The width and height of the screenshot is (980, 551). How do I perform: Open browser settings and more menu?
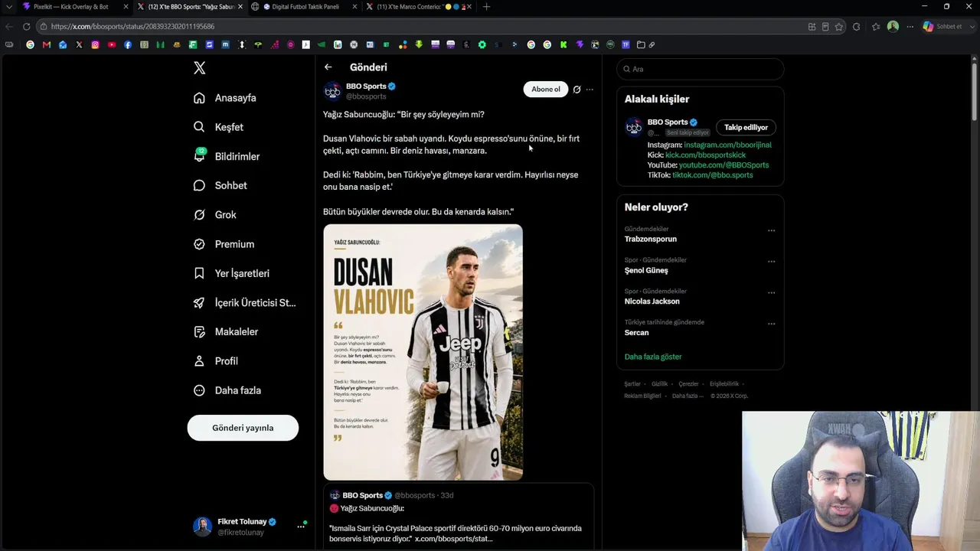910,27
